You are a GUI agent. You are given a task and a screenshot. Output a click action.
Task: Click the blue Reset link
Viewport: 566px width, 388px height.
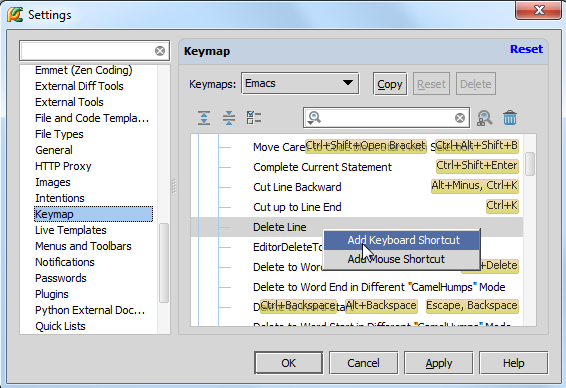point(526,49)
